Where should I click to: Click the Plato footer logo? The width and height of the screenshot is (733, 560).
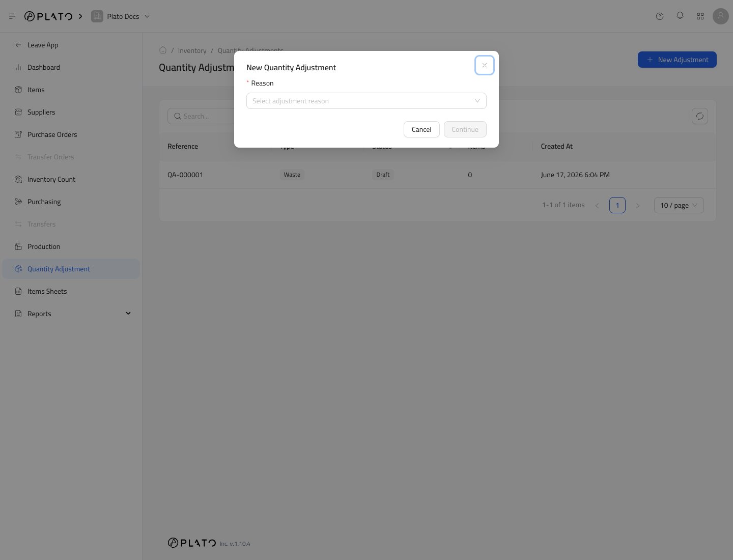192,543
